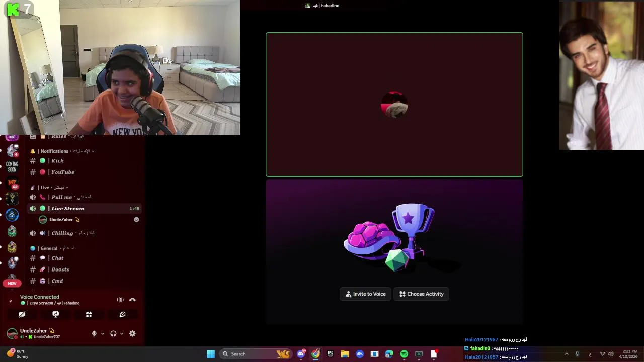The height and width of the screenshot is (362, 644).
Task: Open microphone input options arrow
Action: pos(103,333)
